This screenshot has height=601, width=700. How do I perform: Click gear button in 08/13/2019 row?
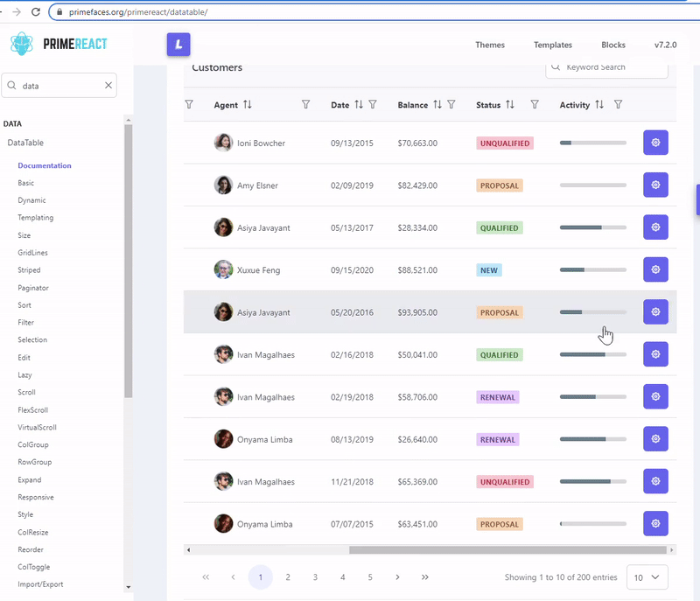pos(655,438)
